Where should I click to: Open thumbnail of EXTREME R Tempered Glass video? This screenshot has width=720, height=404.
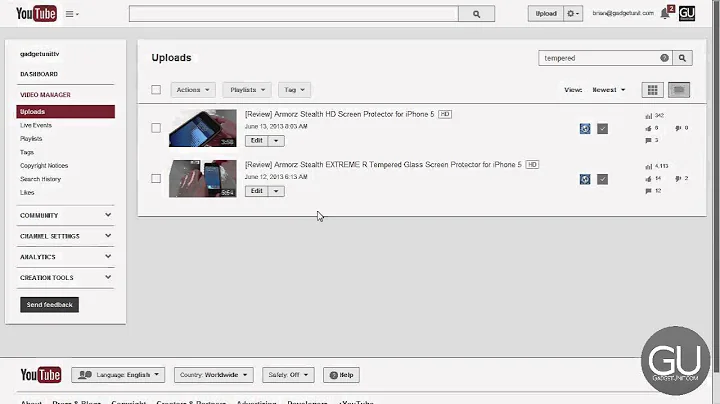(x=202, y=179)
